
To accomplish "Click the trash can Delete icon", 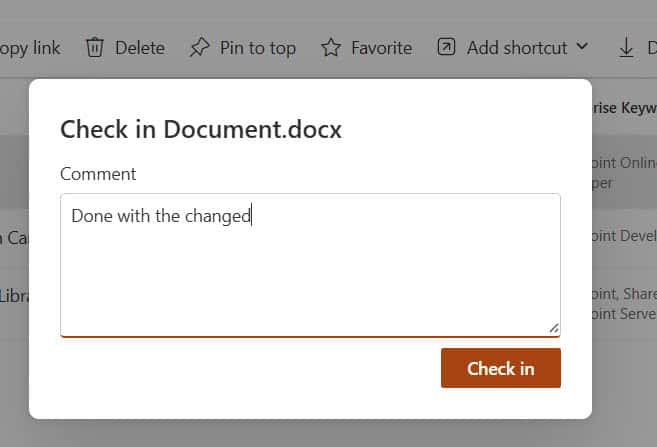I will 95,48.
